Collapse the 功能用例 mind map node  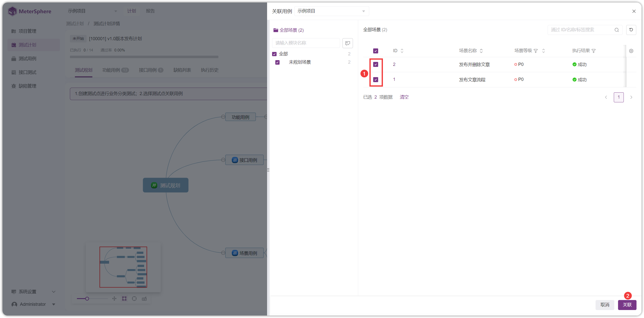pyautogui.click(x=223, y=117)
